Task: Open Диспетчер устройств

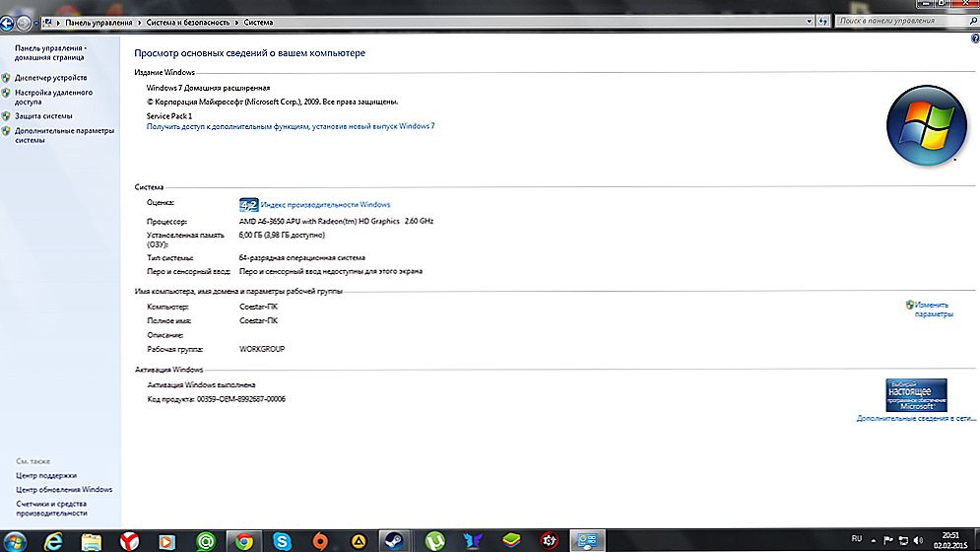Action: coord(50,78)
